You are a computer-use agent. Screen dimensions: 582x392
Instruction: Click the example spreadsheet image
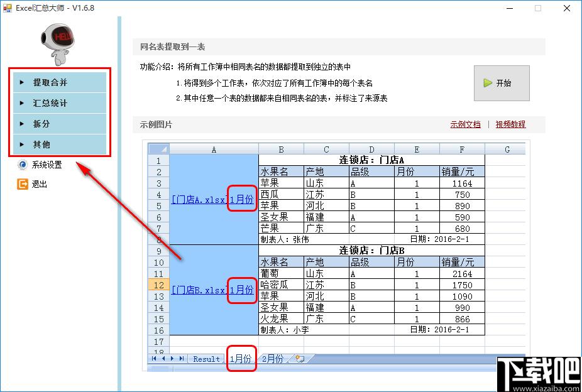click(336, 256)
